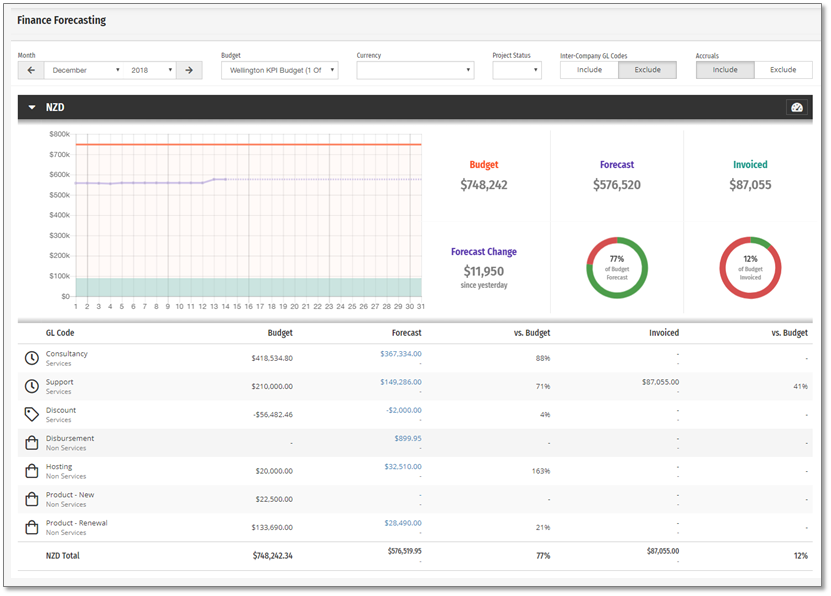
Task: Click the bag icon for Product - New
Action: click(x=32, y=499)
